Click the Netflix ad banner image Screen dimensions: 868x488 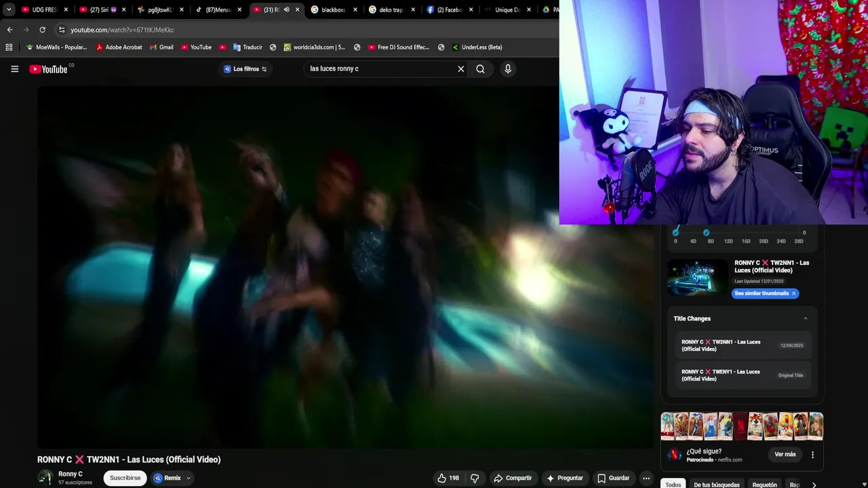tap(742, 427)
